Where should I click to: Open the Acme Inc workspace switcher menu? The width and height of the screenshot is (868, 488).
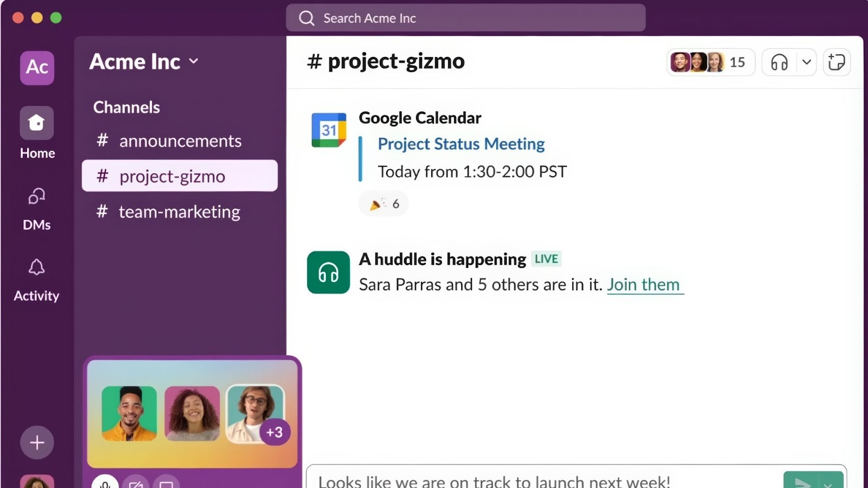142,61
